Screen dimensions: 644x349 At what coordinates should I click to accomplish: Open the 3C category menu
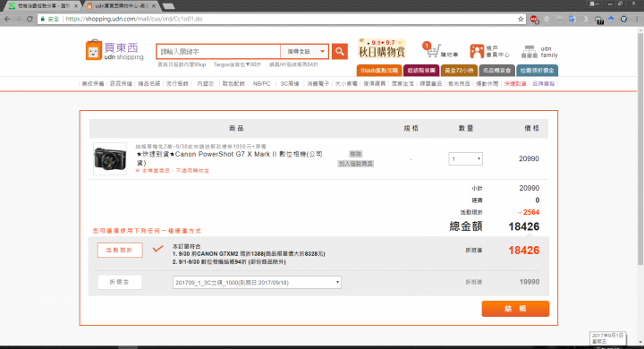pyautogui.click(x=290, y=83)
